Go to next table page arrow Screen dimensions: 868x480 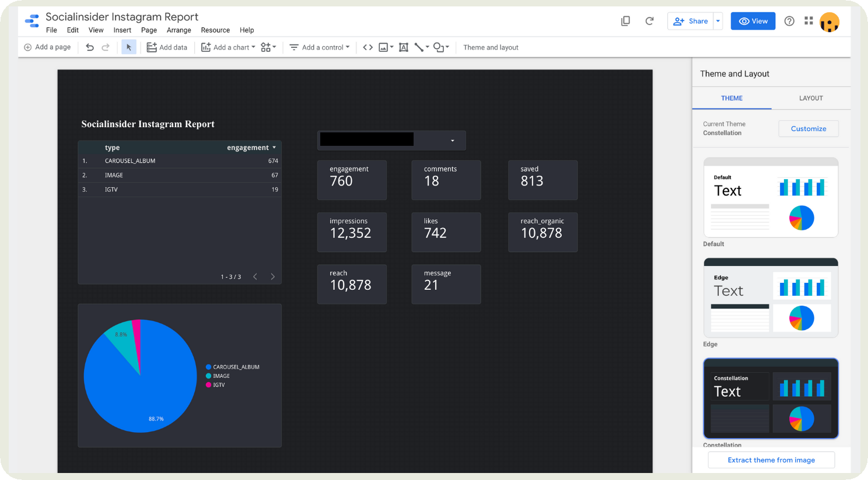tap(272, 276)
